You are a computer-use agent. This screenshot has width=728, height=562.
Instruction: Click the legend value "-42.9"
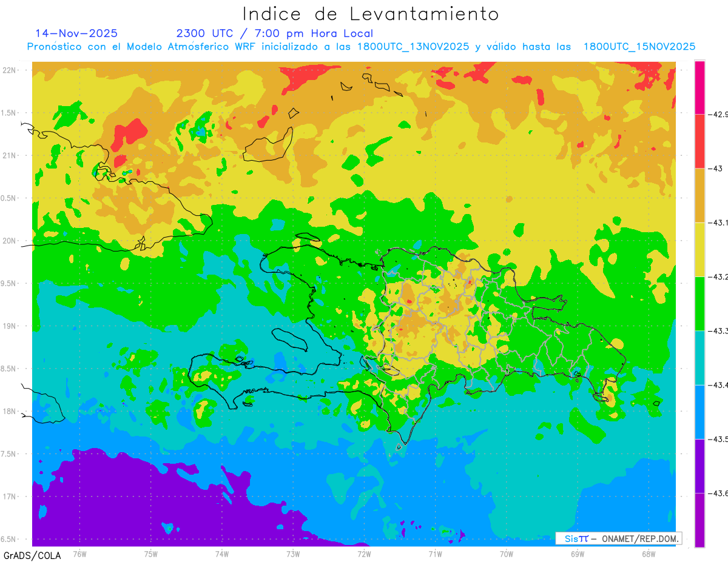[x=717, y=115]
